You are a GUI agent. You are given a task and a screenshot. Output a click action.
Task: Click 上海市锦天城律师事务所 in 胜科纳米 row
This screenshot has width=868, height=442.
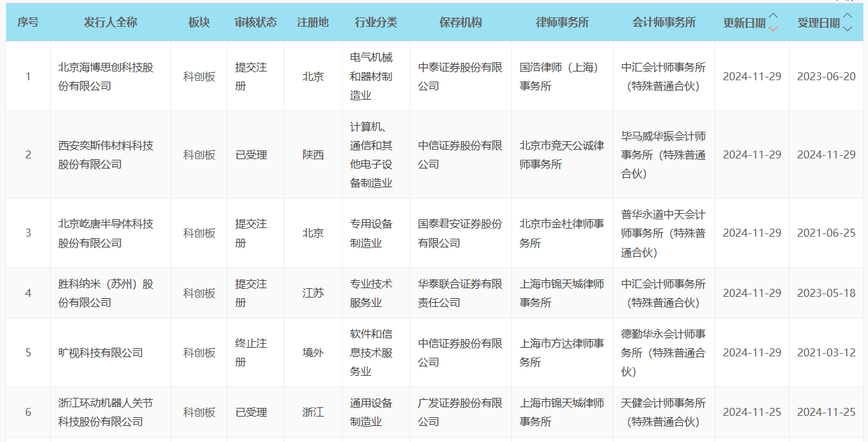click(562, 293)
